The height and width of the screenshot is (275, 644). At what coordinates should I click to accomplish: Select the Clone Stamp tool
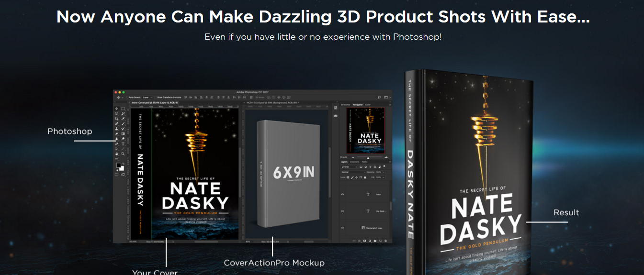(x=116, y=129)
